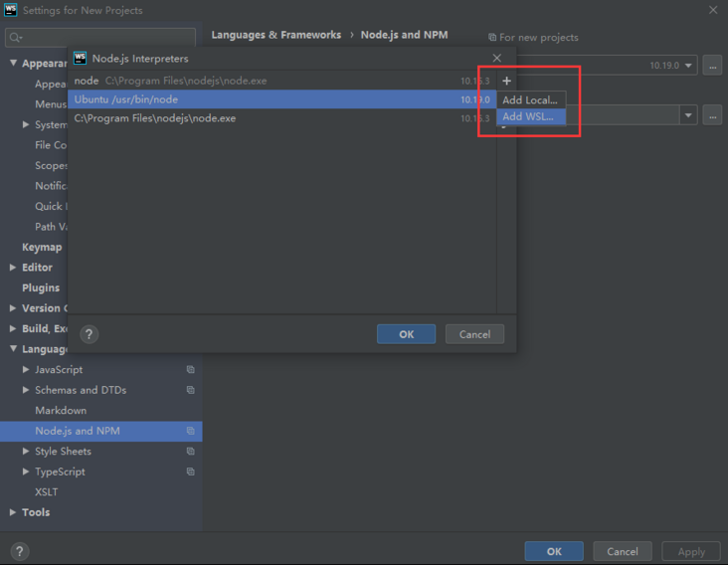Click the project-level icon beside TypeScript

coord(190,472)
